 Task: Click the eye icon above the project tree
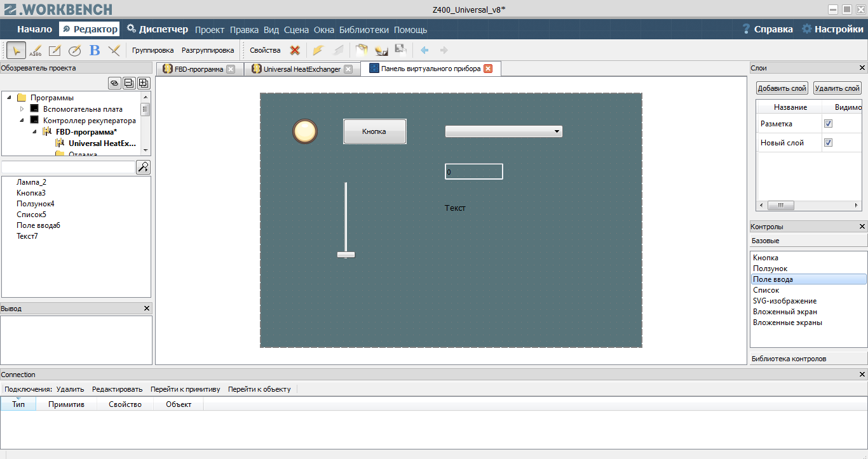pyautogui.click(x=114, y=83)
